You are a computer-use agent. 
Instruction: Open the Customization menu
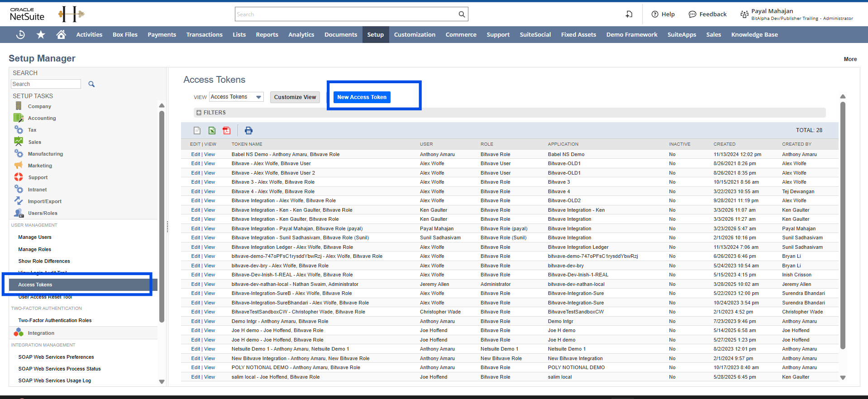(415, 34)
